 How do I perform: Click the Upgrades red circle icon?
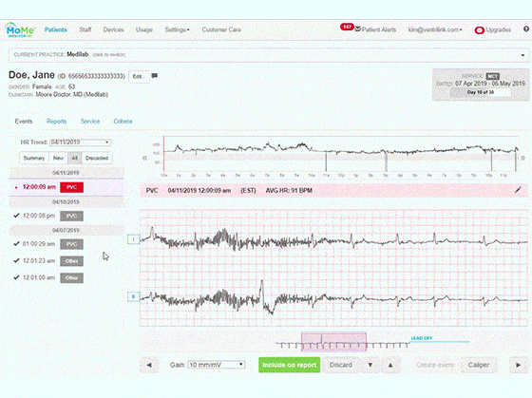pos(479,30)
